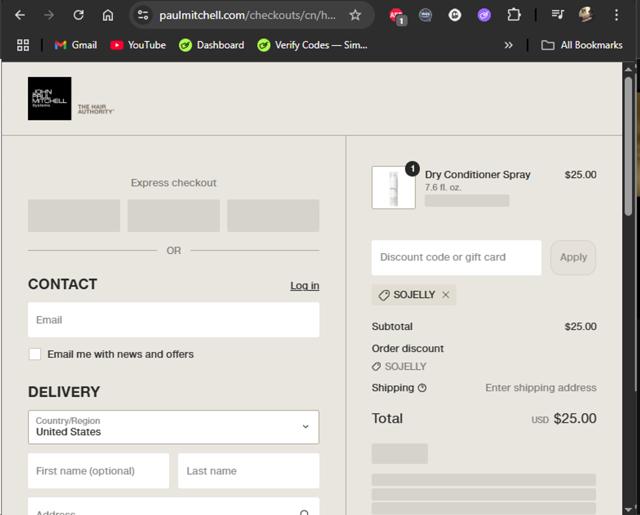Viewport: 640px width, 515px height.
Task: Click the Enter shipping address text
Action: tap(541, 388)
